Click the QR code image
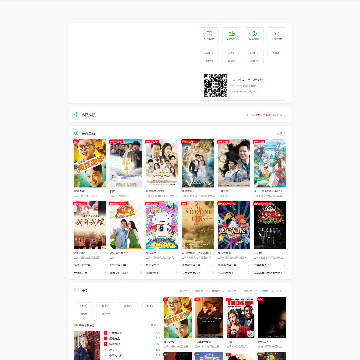Screen dimensions: 360x360 pyautogui.click(x=215, y=86)
